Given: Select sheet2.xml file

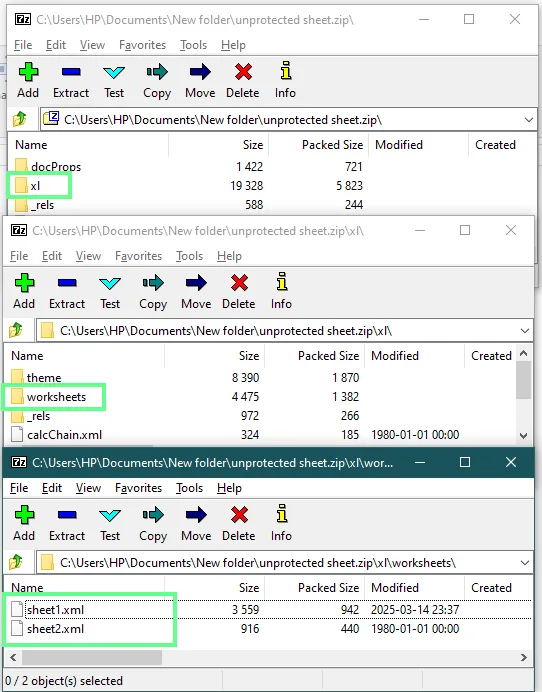Looking at the screenshot, I should [x=48, y=628].
